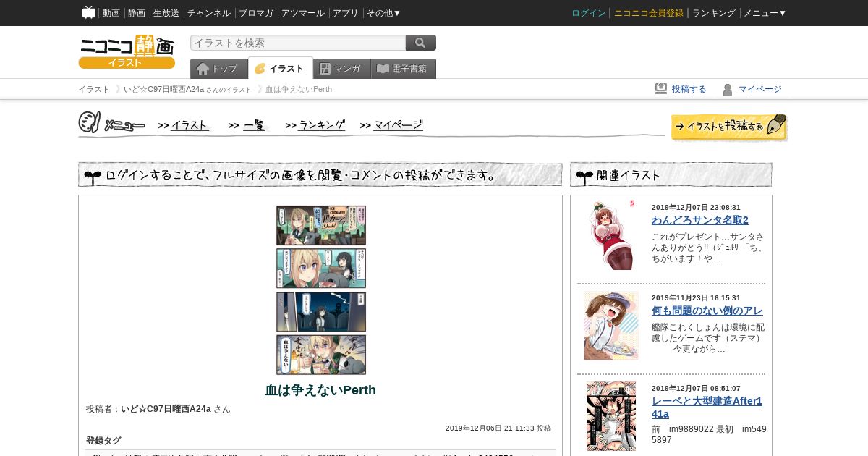Click uploader name いど☆C97日曜西A24a

(x=166, y=409)
